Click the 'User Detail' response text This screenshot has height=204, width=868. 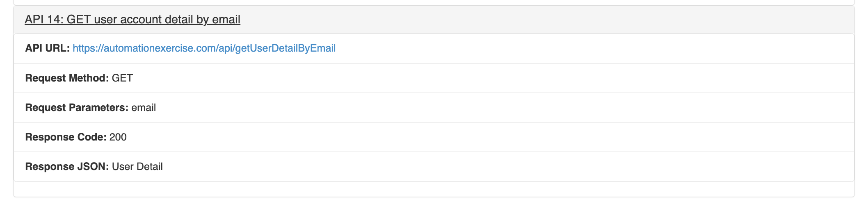click(137, 166)
